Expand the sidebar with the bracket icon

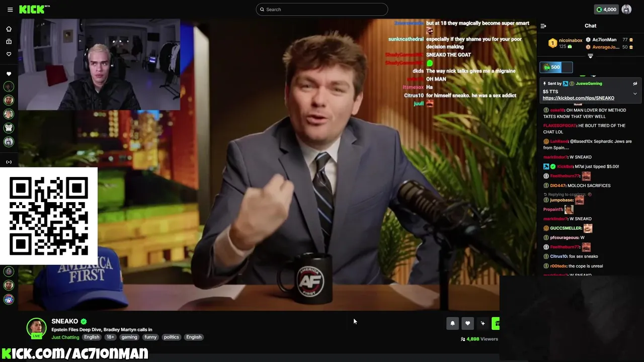pyautogui.click(x=9, y=162)
